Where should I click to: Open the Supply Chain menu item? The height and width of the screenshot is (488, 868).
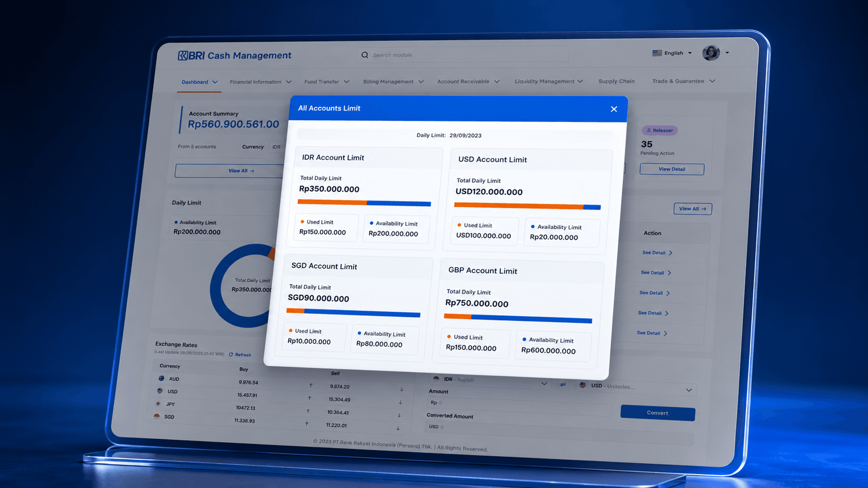(617, 81)
